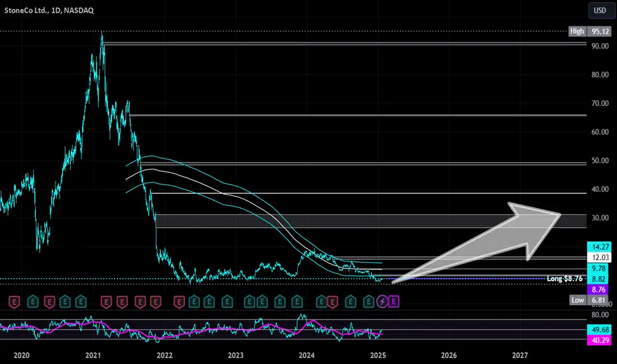Screen dimensions: 617x364
Task: Click the StoneCo Ltd., 1D, NASDAQ title
Action: coord(49,11)
